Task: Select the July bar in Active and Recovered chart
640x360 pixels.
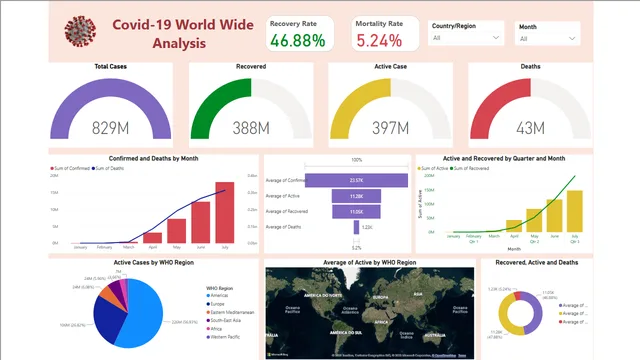Action: click(575, 211)
